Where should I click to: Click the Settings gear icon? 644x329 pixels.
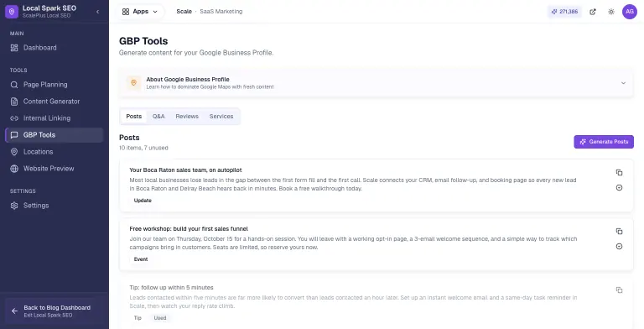14,206
